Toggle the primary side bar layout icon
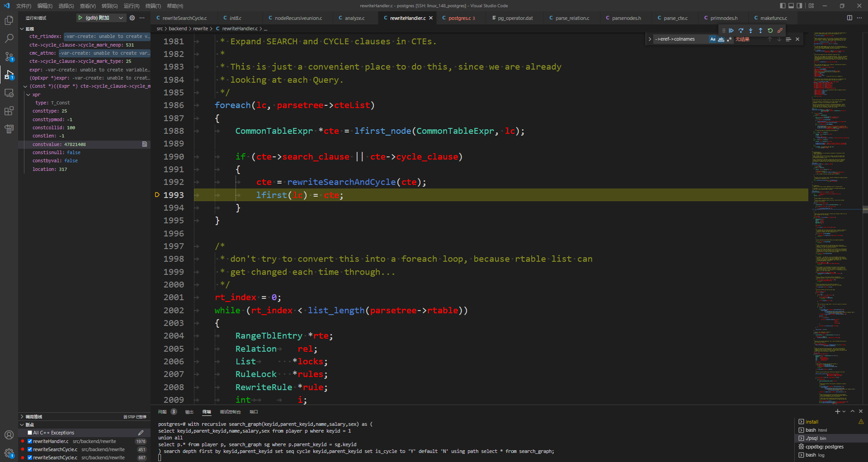 coord(783,6)
